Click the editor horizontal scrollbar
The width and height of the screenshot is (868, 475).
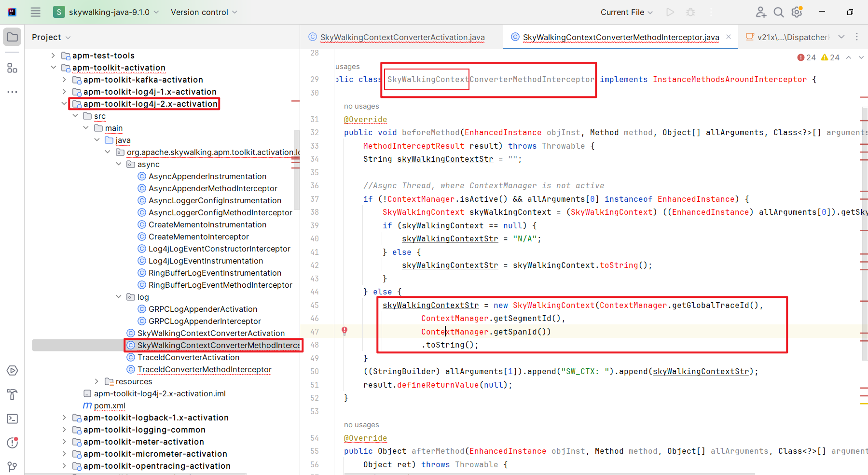(550, 474)
